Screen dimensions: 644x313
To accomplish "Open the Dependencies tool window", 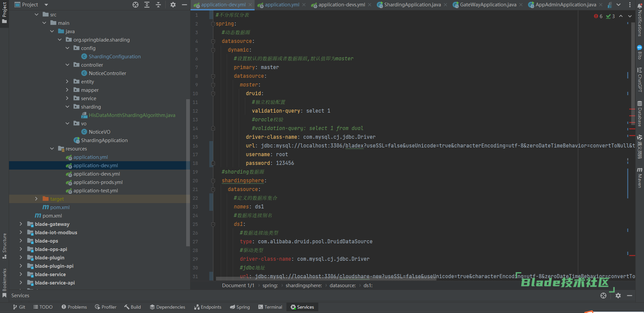I will [x=167, y=307].
